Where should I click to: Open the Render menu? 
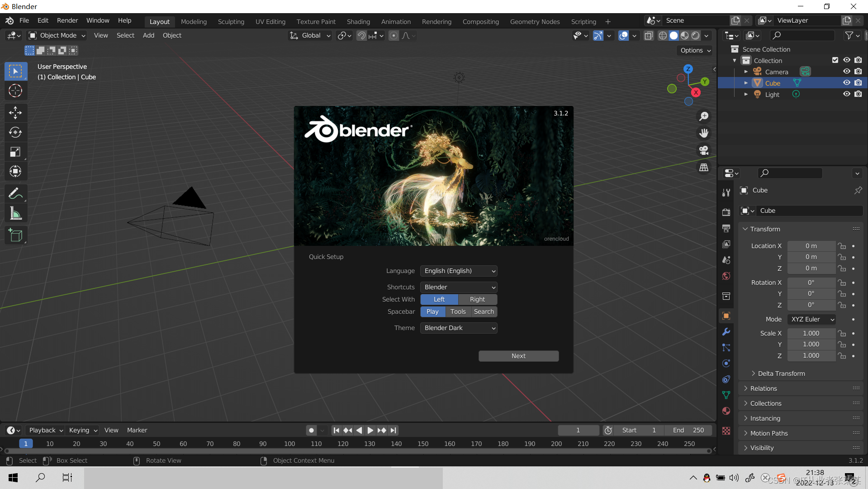coord(67,20)
